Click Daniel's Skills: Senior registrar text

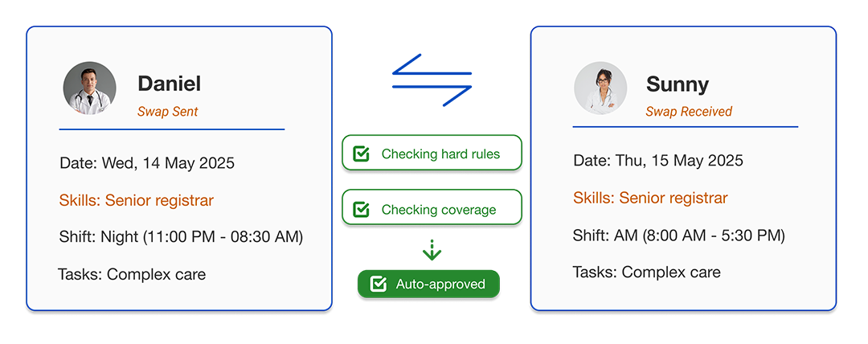click(x=136, y=200)
